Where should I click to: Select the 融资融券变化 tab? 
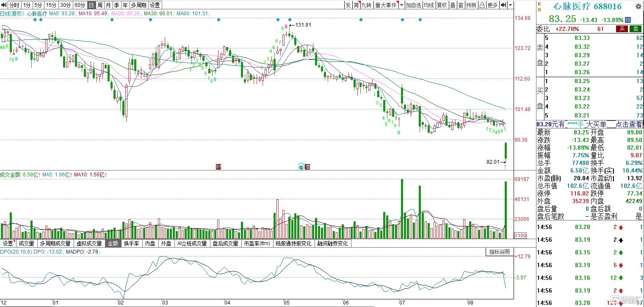coord(332,243)
